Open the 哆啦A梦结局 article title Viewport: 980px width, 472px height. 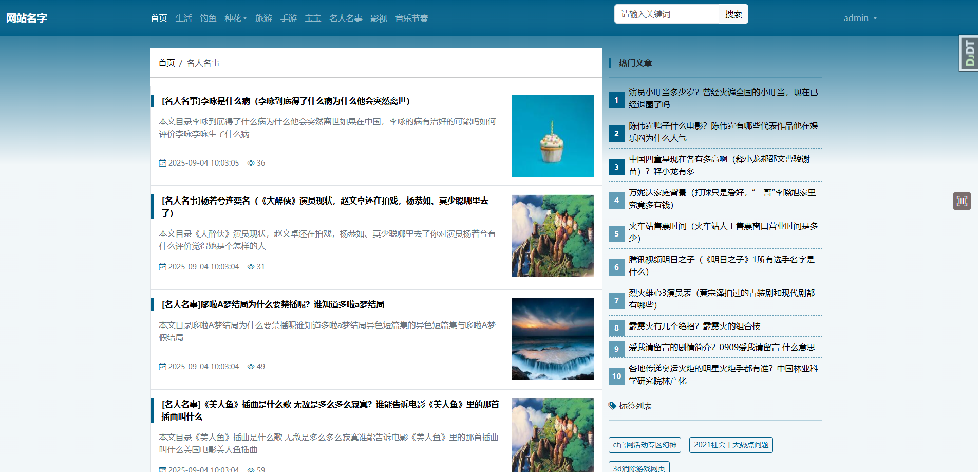click(x=272, y=304)
